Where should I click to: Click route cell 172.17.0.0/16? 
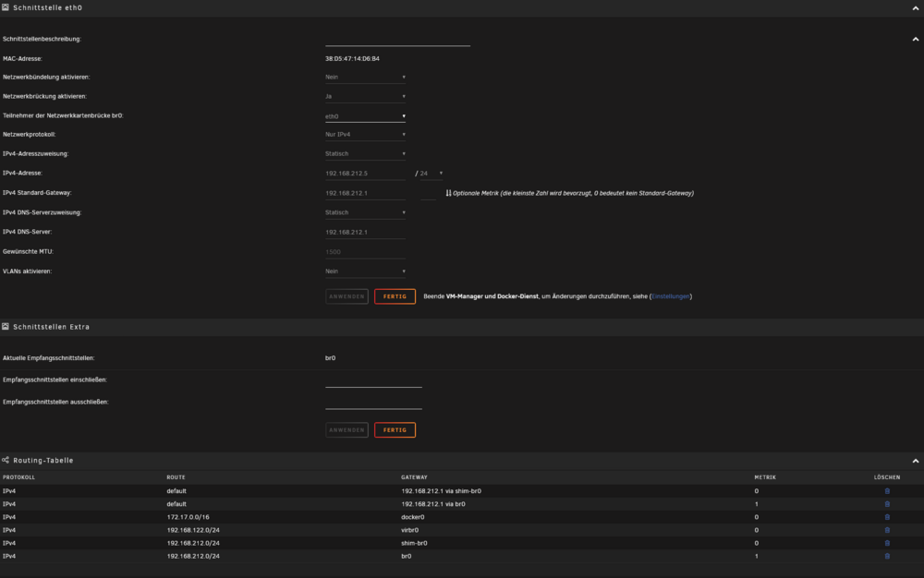pos(188,517)
